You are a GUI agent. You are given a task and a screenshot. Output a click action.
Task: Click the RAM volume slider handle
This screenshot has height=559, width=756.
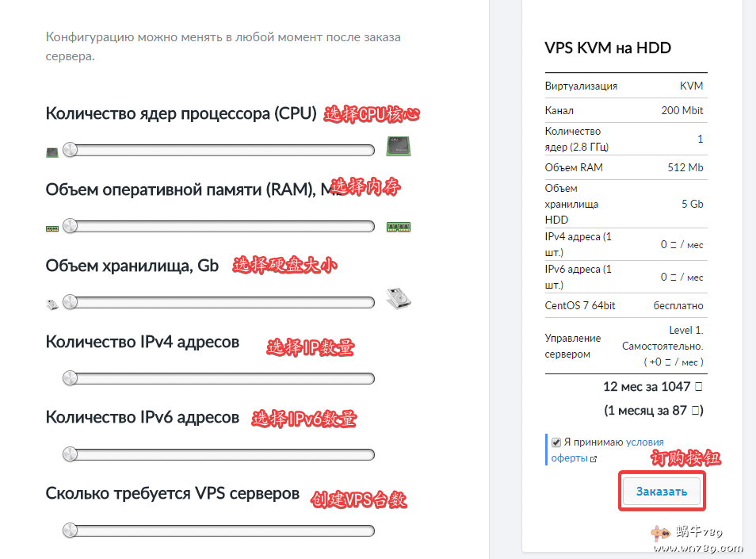point(71,226)
